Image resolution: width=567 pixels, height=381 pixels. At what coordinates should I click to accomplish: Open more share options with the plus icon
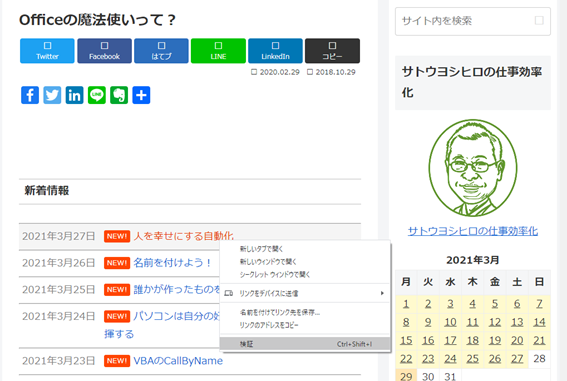(x=141, y=95)
